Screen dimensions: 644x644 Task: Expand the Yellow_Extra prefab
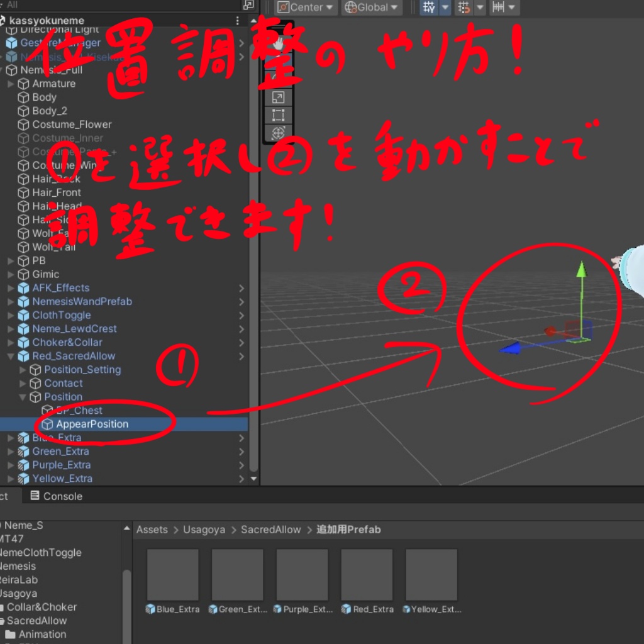[11, 479]
